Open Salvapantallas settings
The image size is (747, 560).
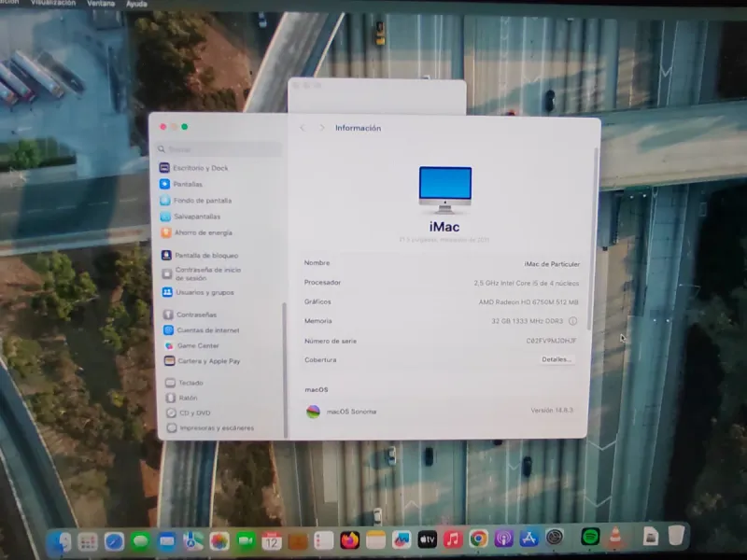pyautogui.click(x=190, y=217)
